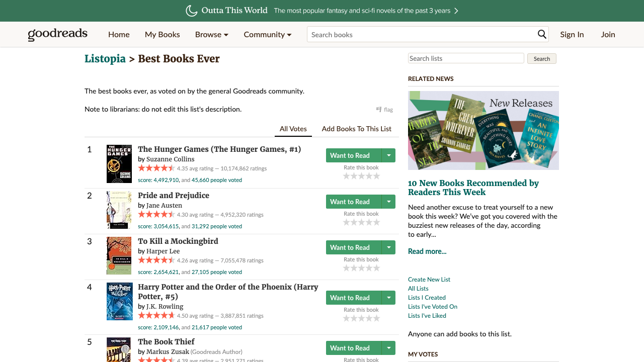Open author Suzanne Collins

(171, 159)
